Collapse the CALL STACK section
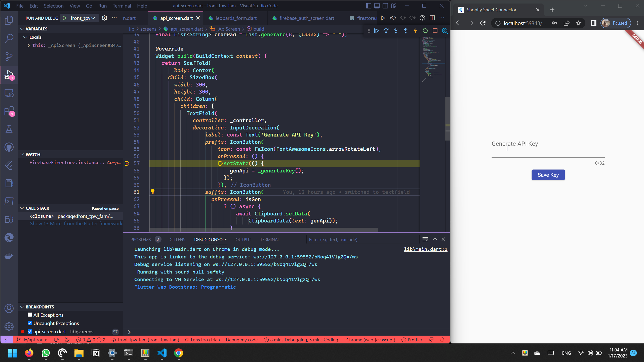The width and height of the screenshot is (644, 362). pos(22,208)
